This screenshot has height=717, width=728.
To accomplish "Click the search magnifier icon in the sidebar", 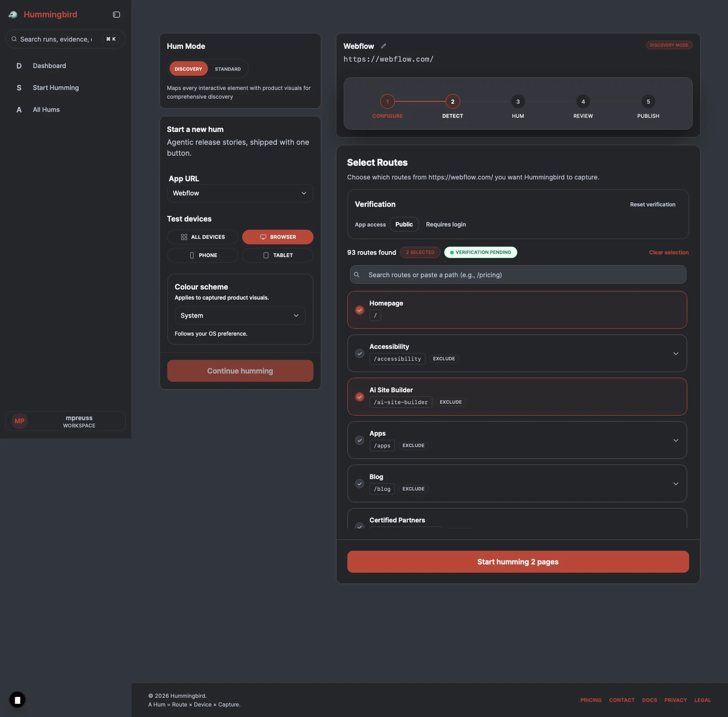I will [14, 39].
